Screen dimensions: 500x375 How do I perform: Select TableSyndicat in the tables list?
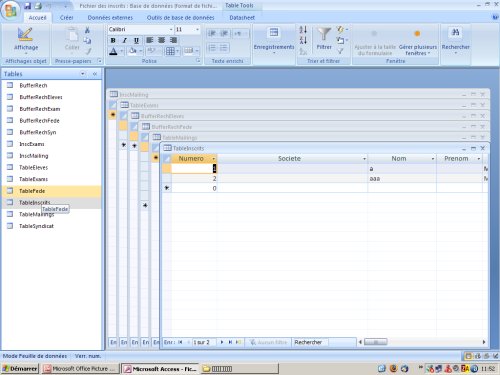[36, 226]
